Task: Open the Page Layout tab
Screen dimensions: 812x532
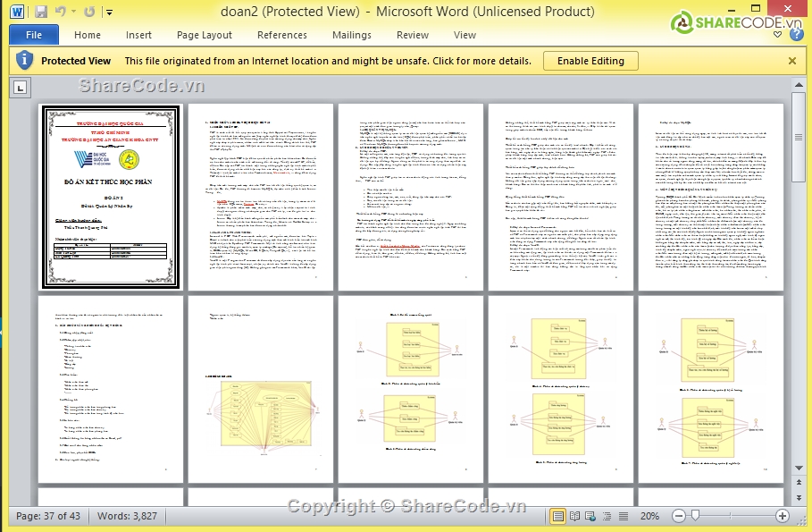Action: (204, 35)
